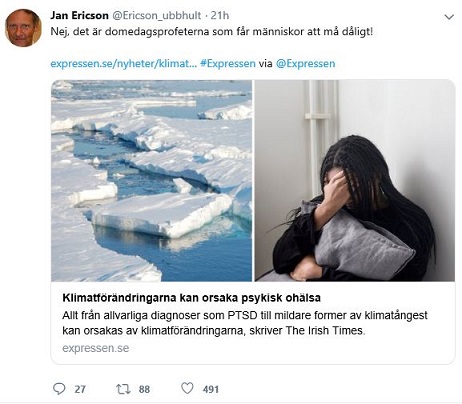Image resolution: width=462 pixels, height=404 pixels.
Task: Click the expressen.se domain in link card
Action: [x=96, y=348]
